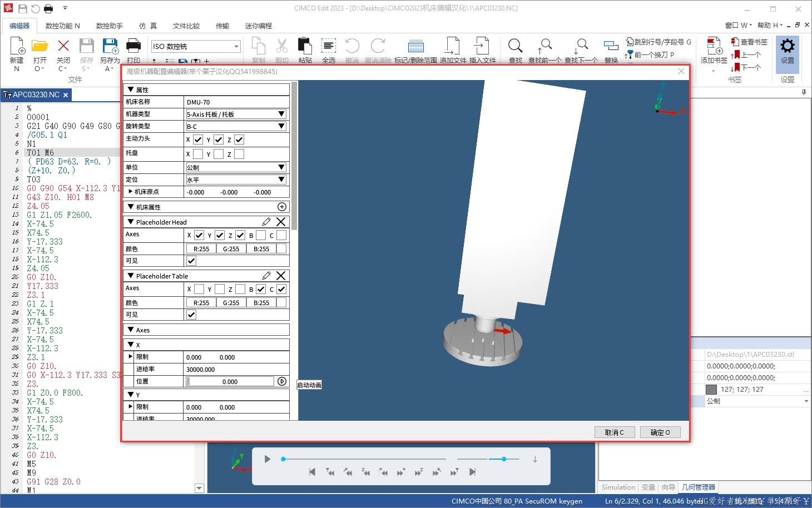The height and width of the screenshot is (508, 812).
Task: Click the 打印 print icon in the ribbon
Action: click(133, 47)
